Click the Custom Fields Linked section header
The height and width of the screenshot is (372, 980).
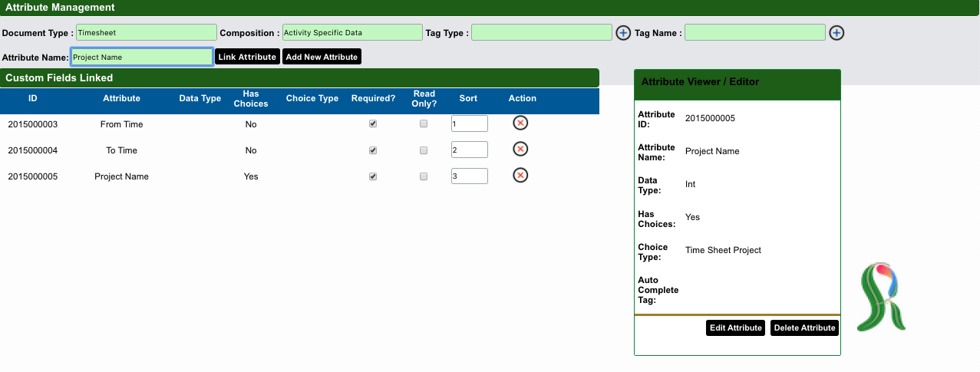[299, 77]
